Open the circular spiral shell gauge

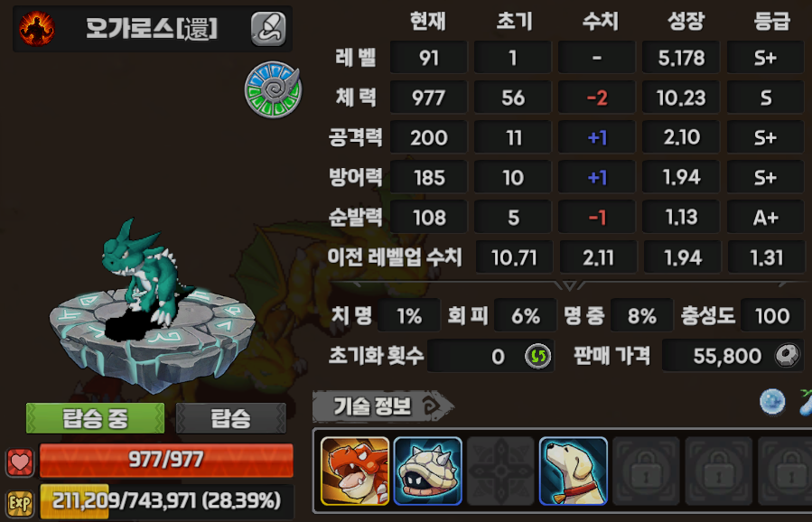point(273,89)
